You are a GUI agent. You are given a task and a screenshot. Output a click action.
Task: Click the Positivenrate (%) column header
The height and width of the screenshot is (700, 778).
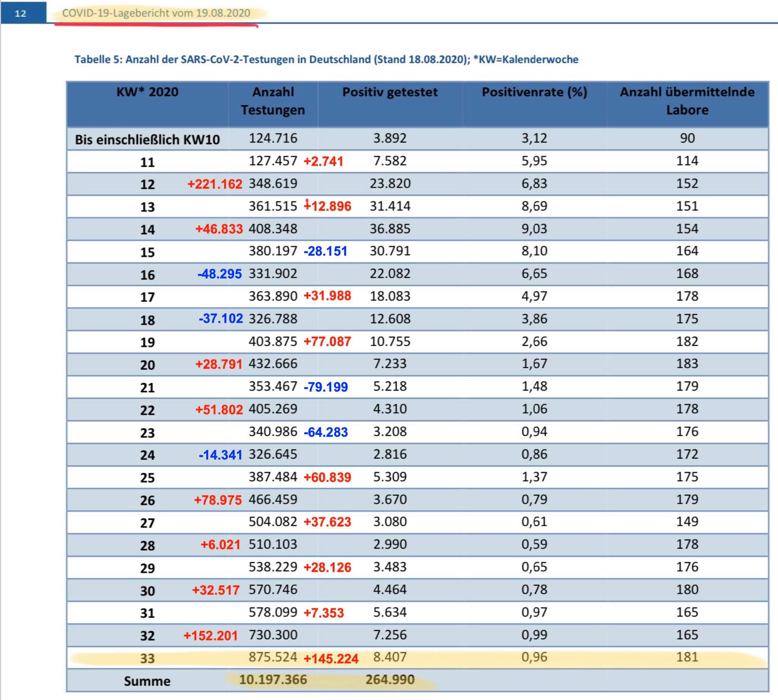click(x=534, y=92)
